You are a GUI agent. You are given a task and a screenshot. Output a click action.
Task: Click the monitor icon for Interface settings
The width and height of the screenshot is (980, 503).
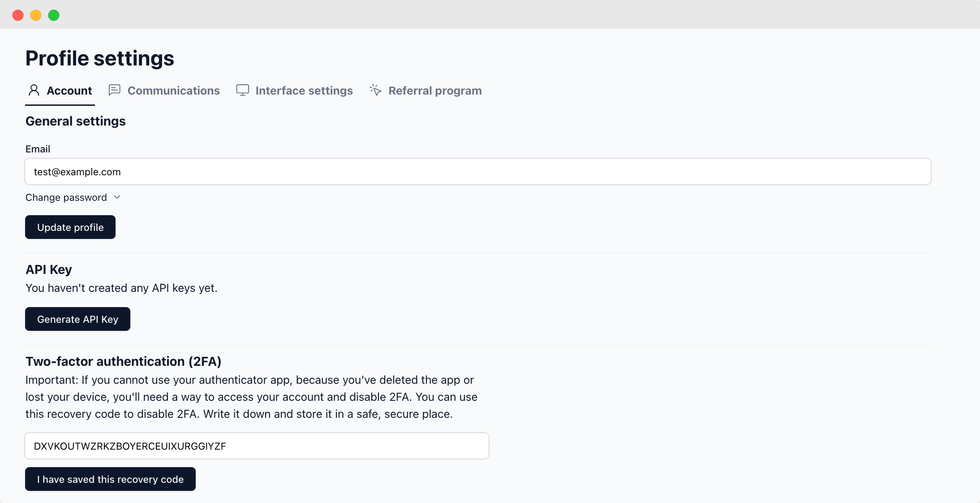tap(242, 90)
